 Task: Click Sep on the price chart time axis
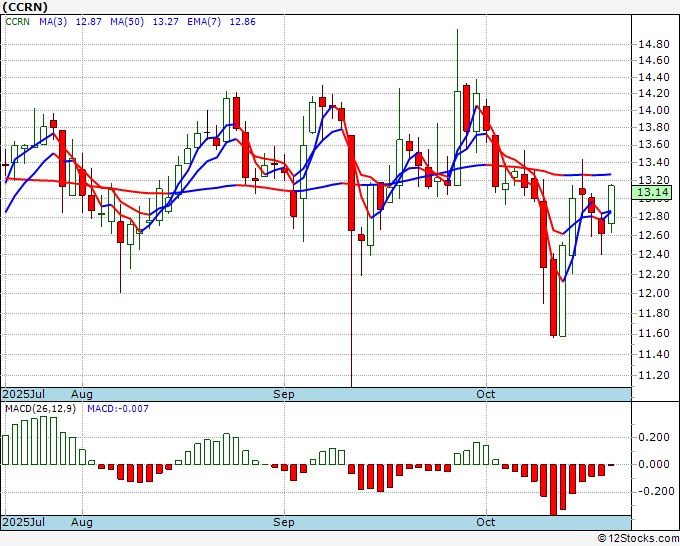pyautogui.click(x=284, y=395)
